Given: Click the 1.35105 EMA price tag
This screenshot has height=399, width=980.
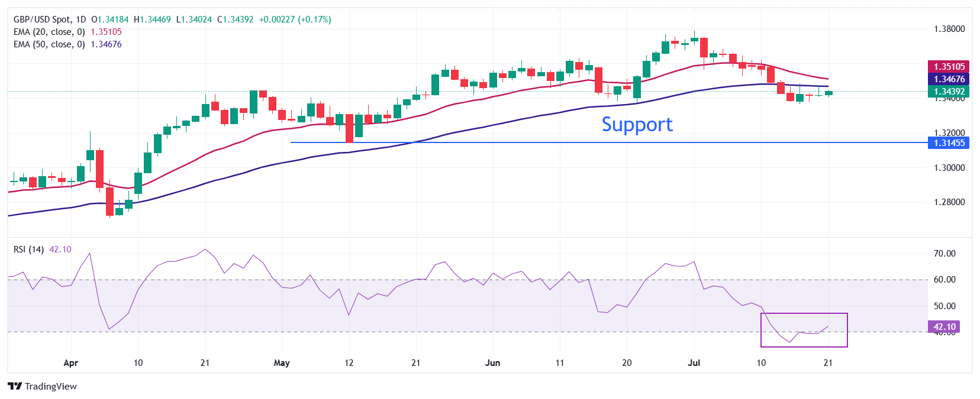Looking at the screenshot, I should point(949,67).
